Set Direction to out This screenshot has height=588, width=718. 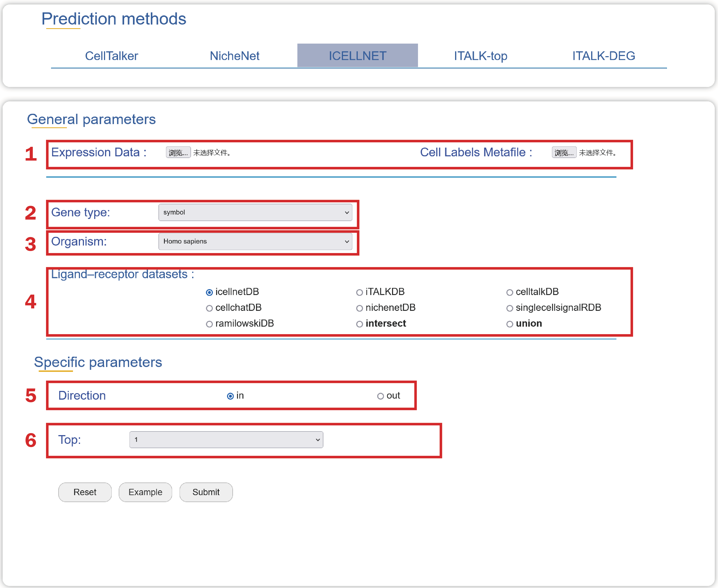(381, 396)
